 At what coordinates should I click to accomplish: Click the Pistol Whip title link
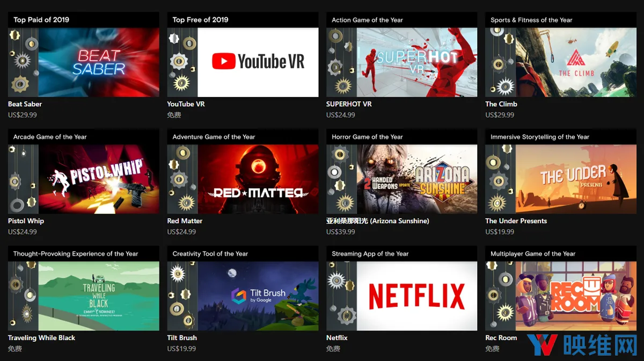(26, 221)
